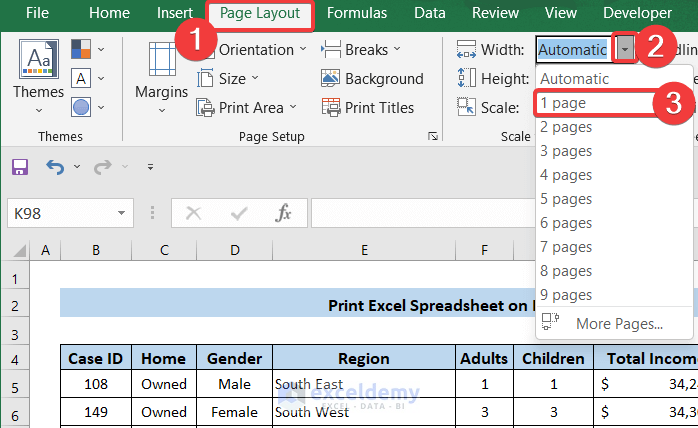The width and height of the screenshot is (698, 428).
Task: Open theme Effects options
Action: tap(88, 106)
